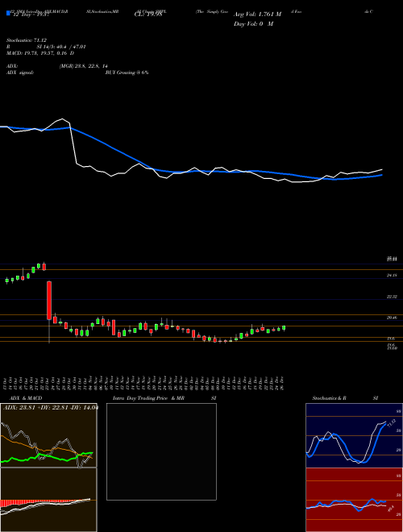Select the (MGR) 23.8, 22.8, 14 ADX values
The image size is (403, 532).
coord(84,66)
